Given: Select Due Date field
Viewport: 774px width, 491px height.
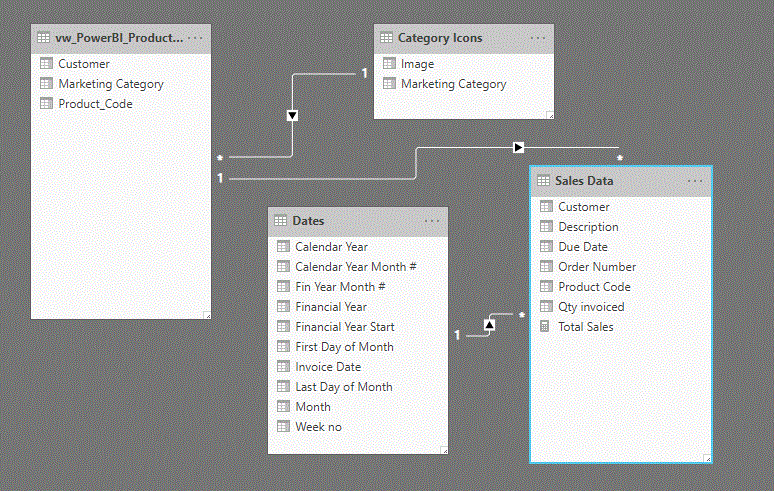Looking at the screenshot, I should click(x=621, y=247).
